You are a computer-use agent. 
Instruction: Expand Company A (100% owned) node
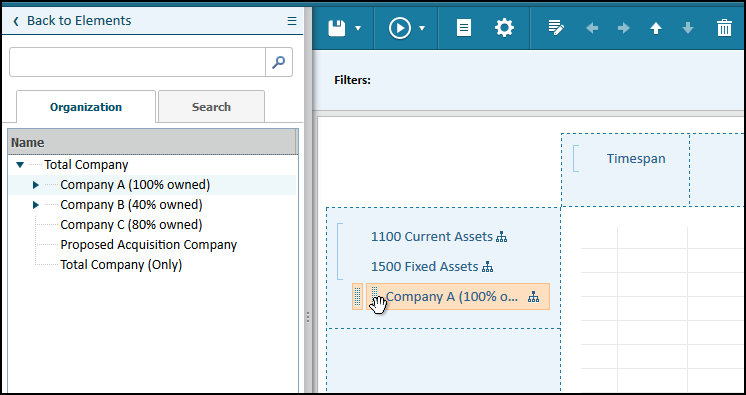click(36, 185)
